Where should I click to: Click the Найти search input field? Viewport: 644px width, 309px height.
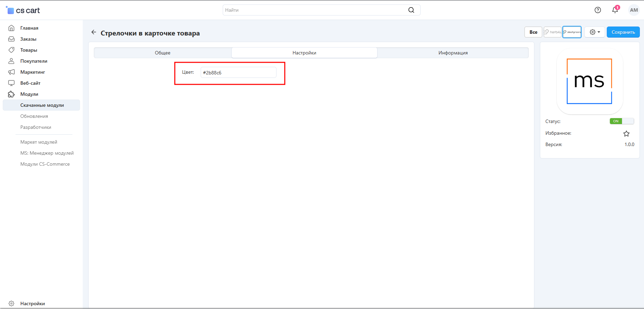[314, 10]
